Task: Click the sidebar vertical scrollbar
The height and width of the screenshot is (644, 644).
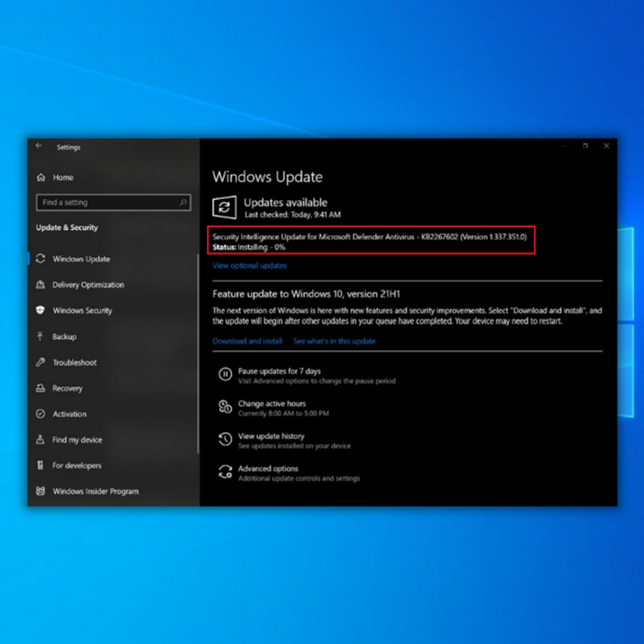Action: pos(198,353)
